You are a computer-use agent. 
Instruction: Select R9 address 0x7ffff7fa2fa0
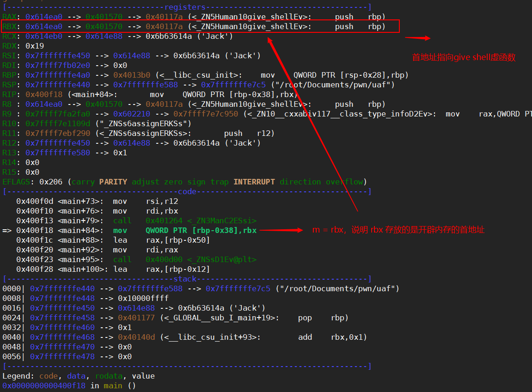tap(58, 114)
